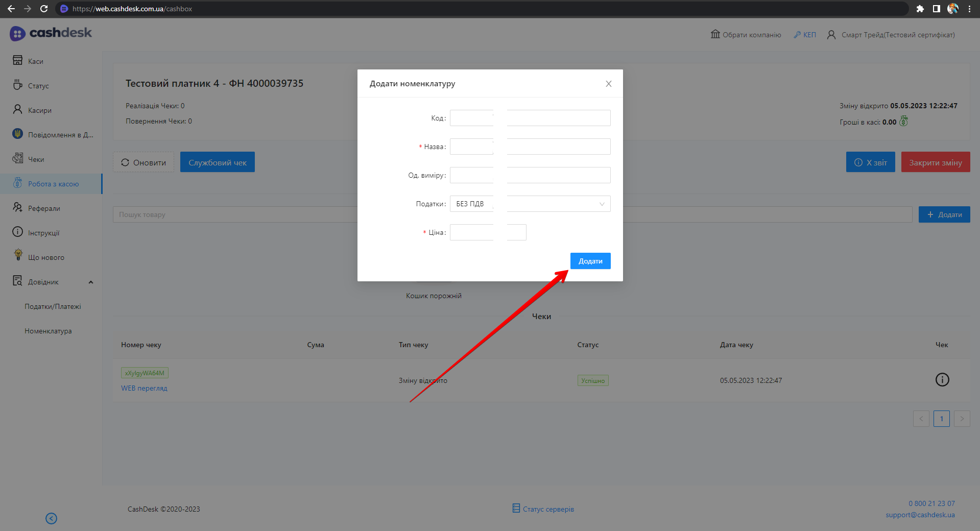
Task: Open Каси in the sidebar menu
Action: (35, 61)
